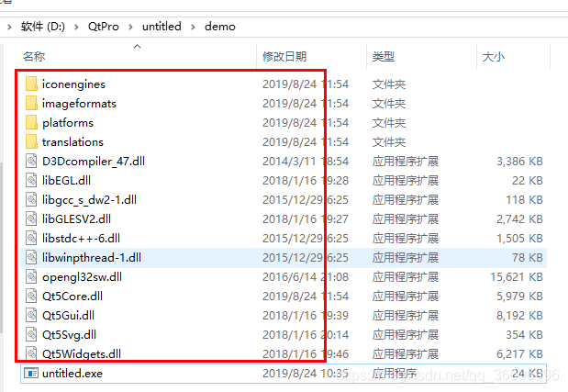
Task: Click the Qt5Gui.dll file icon
Action: click(x=31, y=315)
